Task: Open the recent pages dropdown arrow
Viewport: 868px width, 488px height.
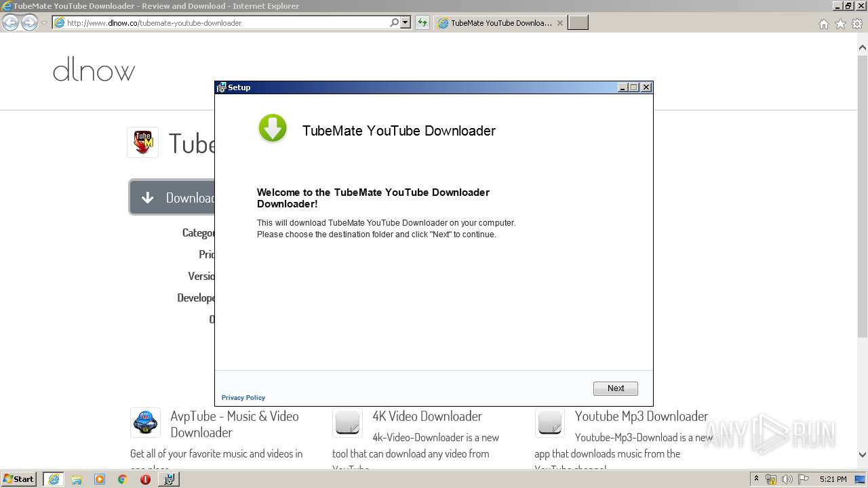Action: point(44,23)
